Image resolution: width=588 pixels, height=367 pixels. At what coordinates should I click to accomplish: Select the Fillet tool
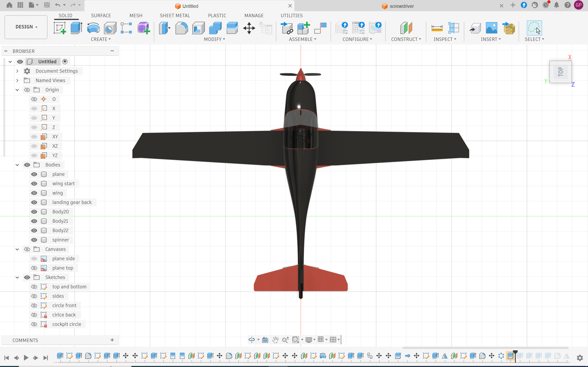[x=181, y=28]
